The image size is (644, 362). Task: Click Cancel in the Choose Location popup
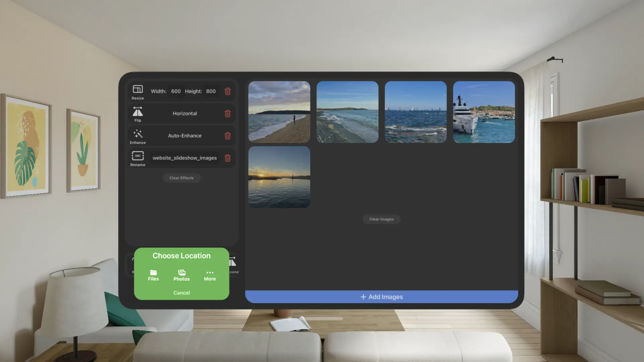pyautogui.click(x=181, y=293)
